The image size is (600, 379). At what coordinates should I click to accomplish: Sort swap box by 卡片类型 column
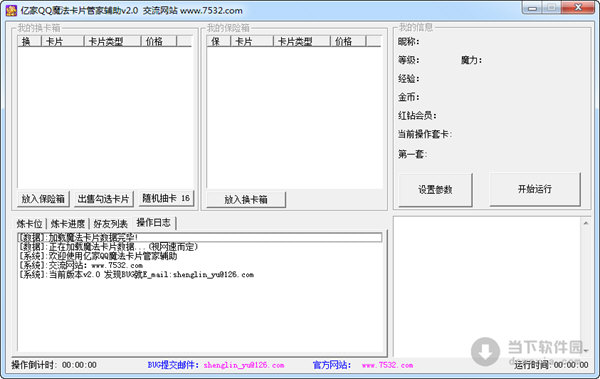coord(112,41)
